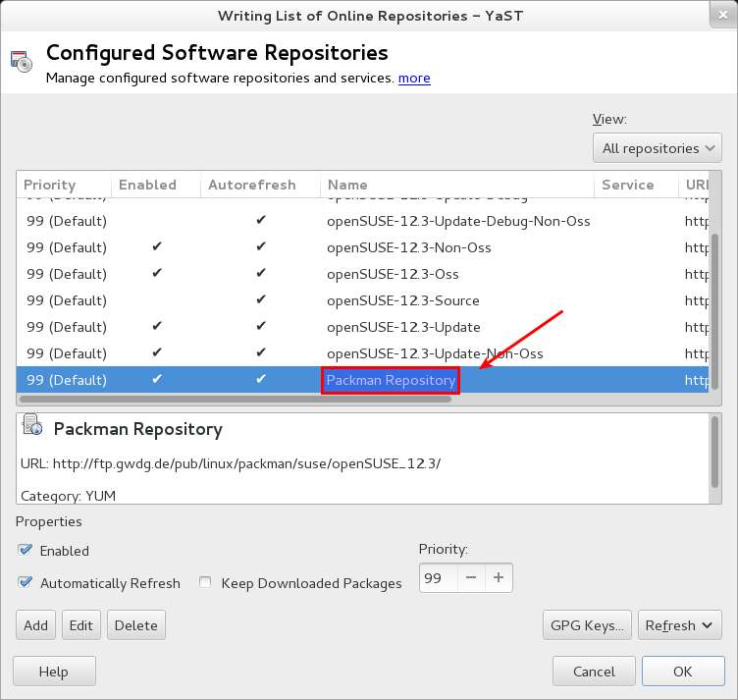This screenshot has width=738, height=700.
Task: Select the openSUSE-12.3-Non-Oss repository
Action: 362,247
